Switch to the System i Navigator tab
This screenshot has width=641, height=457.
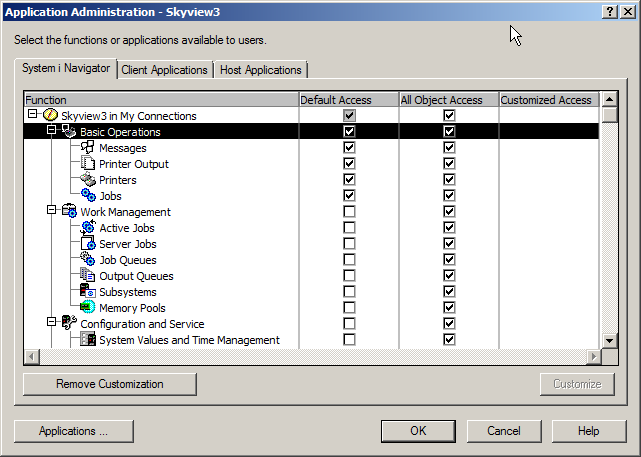(x=66, y=68)
